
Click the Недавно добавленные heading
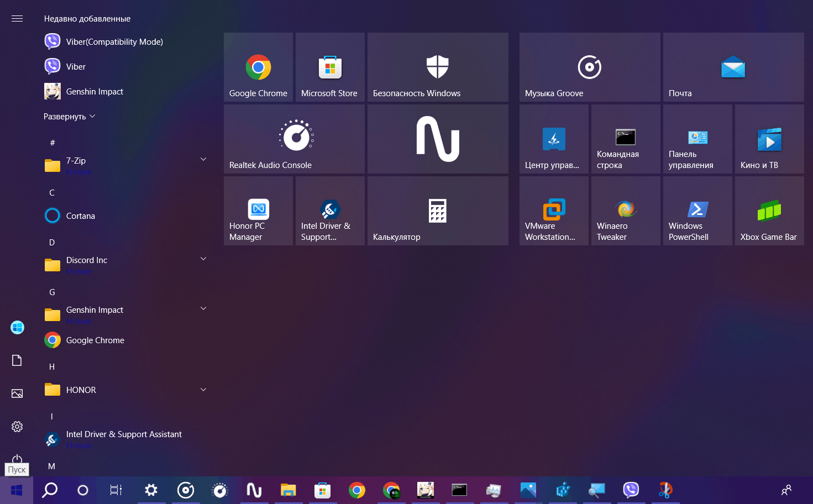pos(87,18)
